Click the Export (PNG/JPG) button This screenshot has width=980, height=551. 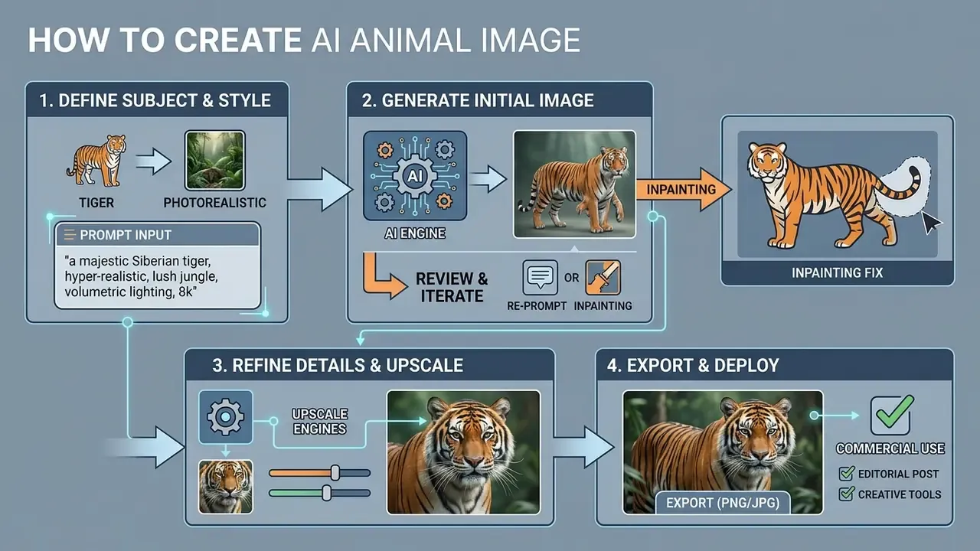tap(723, 503)
